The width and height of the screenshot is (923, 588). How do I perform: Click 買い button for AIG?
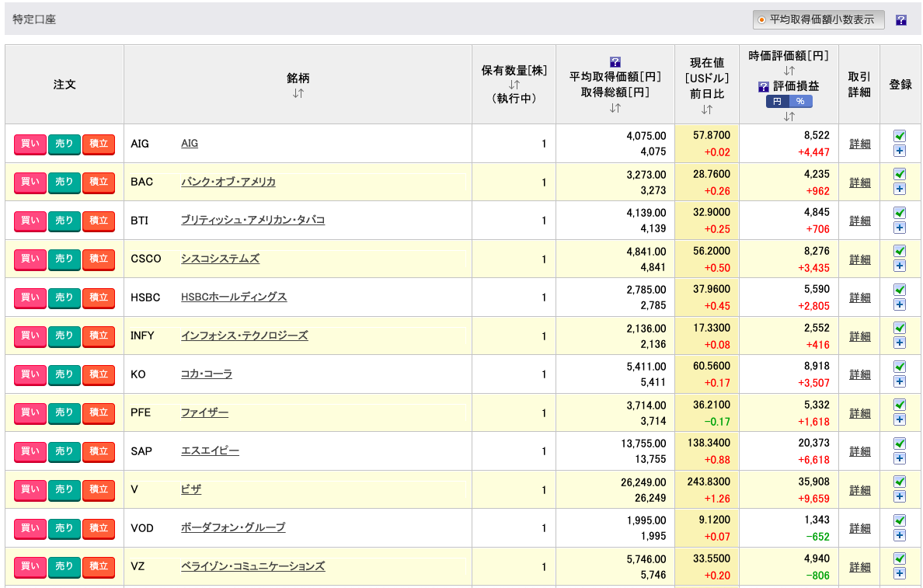click(30, 144)
